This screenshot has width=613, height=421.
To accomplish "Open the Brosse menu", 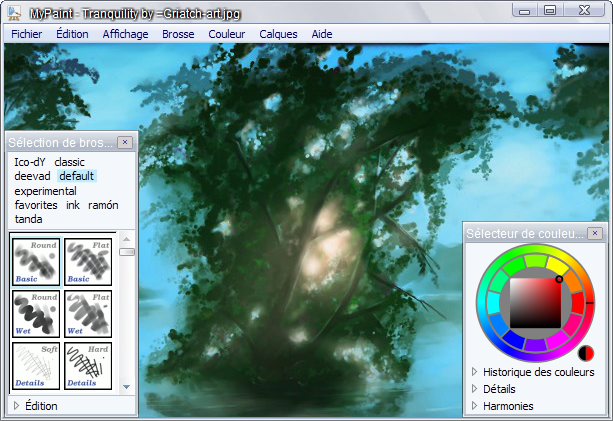I will pyautogui.click(x=178, y=33).
